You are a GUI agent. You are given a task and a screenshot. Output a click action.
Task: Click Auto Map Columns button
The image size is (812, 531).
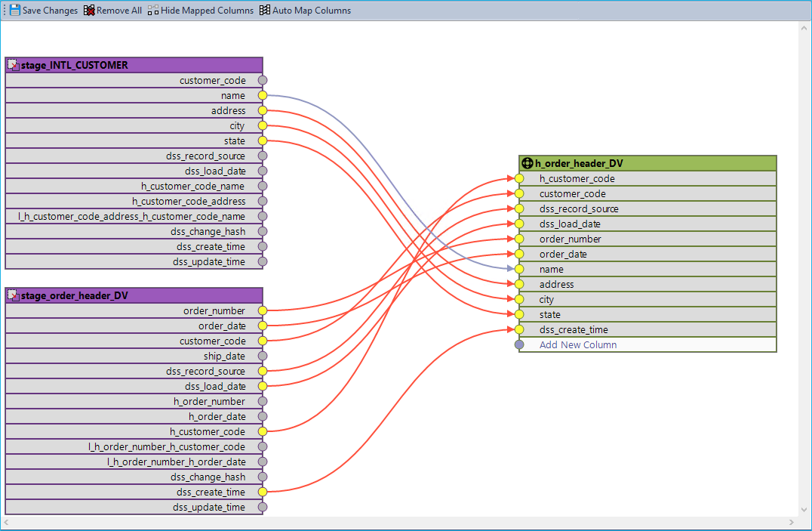click(x=305, y=10)
